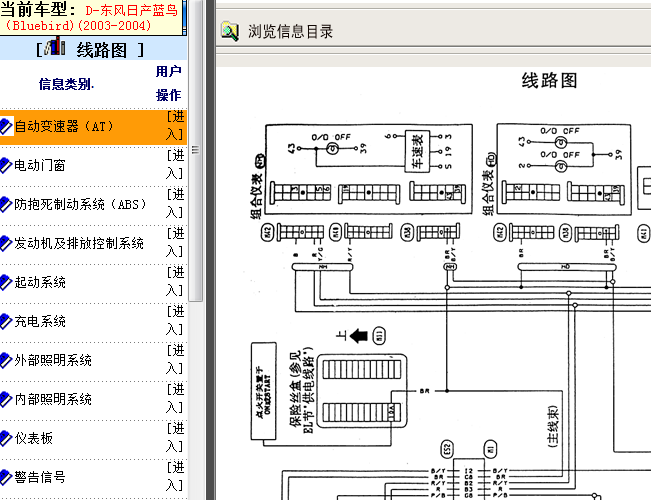Click the 浏览信息目录 title text
Image resolution: width=651 pixels, height=500 pixels.
click(291, 32)
